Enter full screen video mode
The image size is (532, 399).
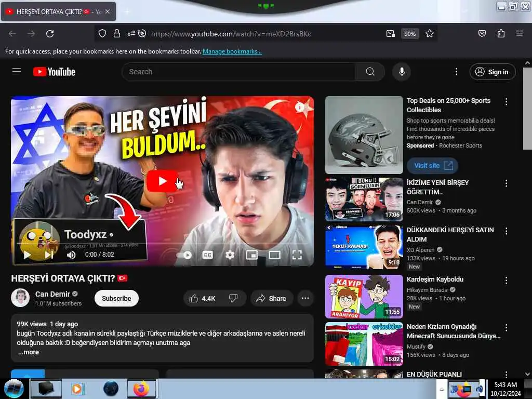point(297,255)
